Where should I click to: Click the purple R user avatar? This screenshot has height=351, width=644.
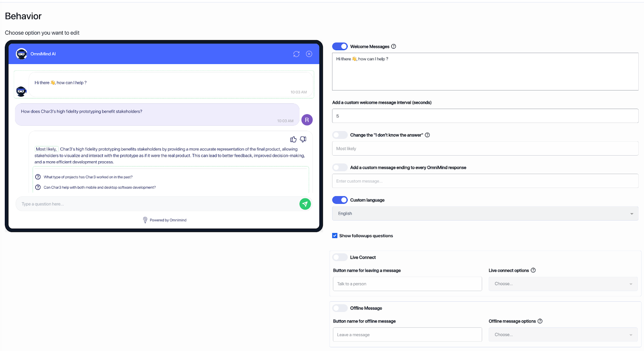pyautogui.click(x=307, y=120)
